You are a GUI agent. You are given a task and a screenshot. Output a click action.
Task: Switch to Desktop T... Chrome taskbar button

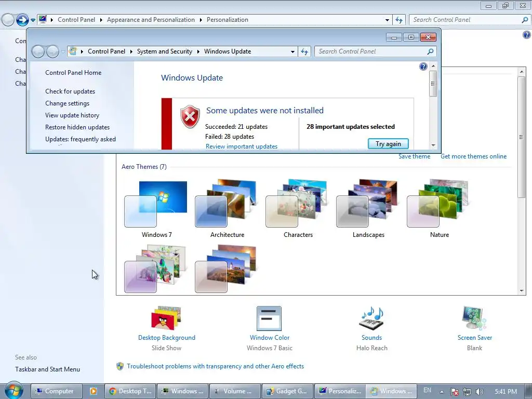pos(130,391)
